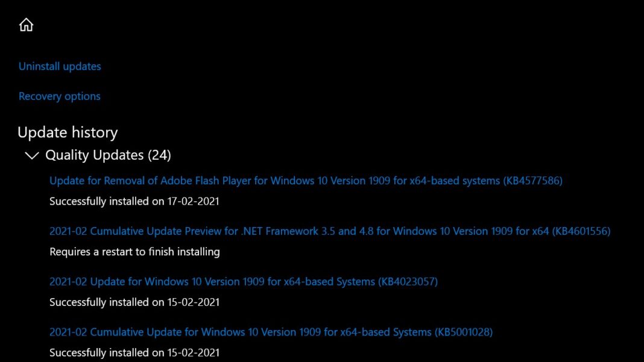The width and height of the screenshot is (644, 362).
Task: Click Quality Updates (24) heading
Action: click(x=108, y=155)
